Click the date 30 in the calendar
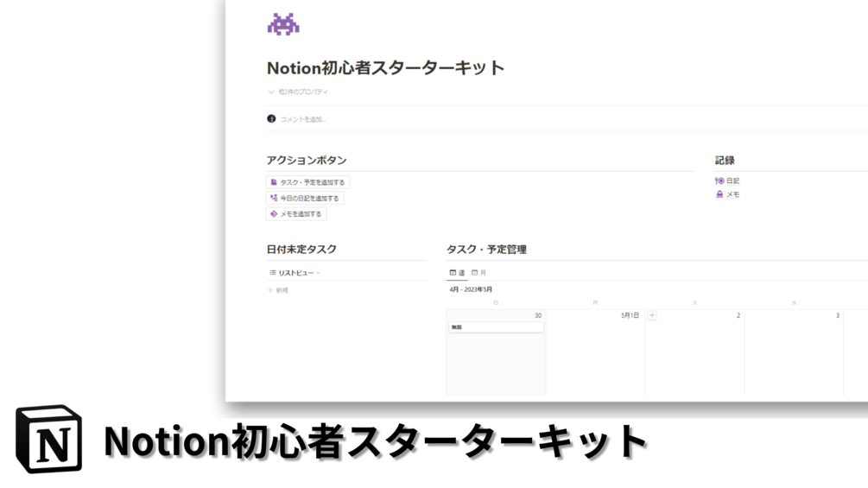This screenshot has height=488, width=868. click(x=538, y=315)
